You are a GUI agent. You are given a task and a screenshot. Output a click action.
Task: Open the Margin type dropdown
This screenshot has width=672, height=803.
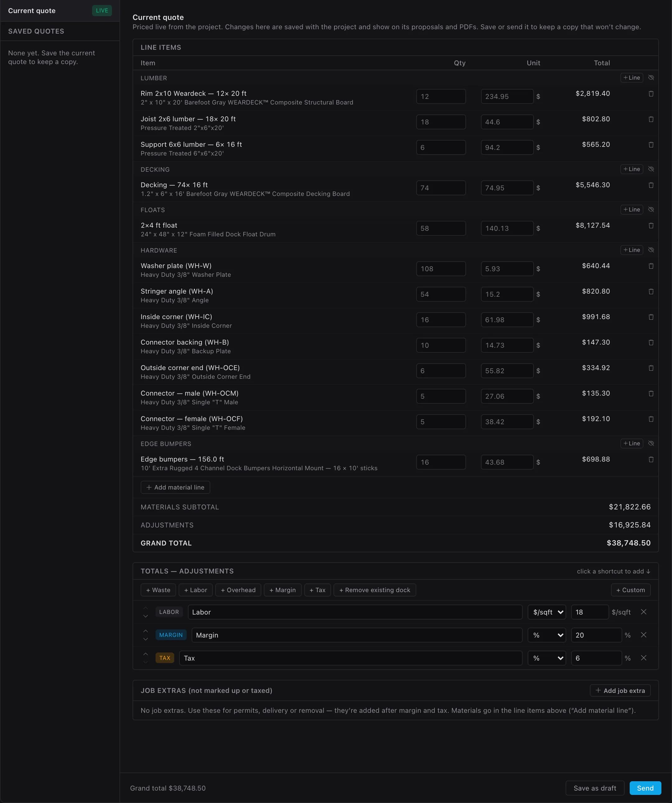(x=547, y=635)
